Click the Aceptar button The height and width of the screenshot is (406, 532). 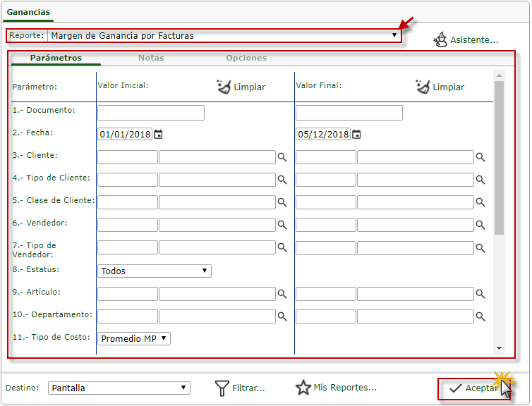473,388
